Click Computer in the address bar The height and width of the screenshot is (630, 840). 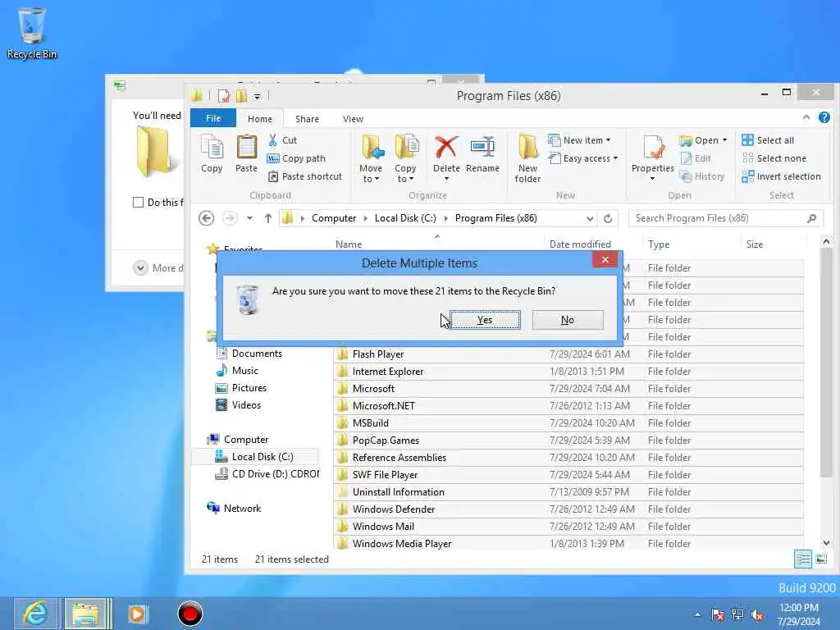pyautogui.click(x=334, y=218)
